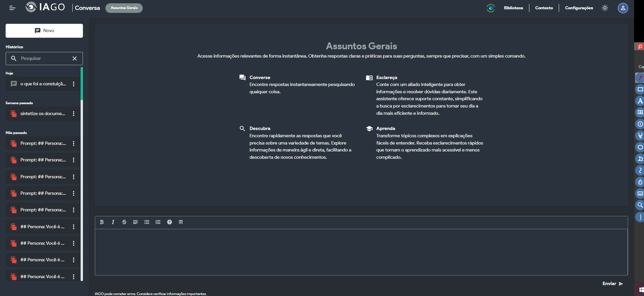The height and width of the screenshot is (296, 644).
Task: Open options for 'o que foi a constuiçã...' chat
Action: pos(74,84)
